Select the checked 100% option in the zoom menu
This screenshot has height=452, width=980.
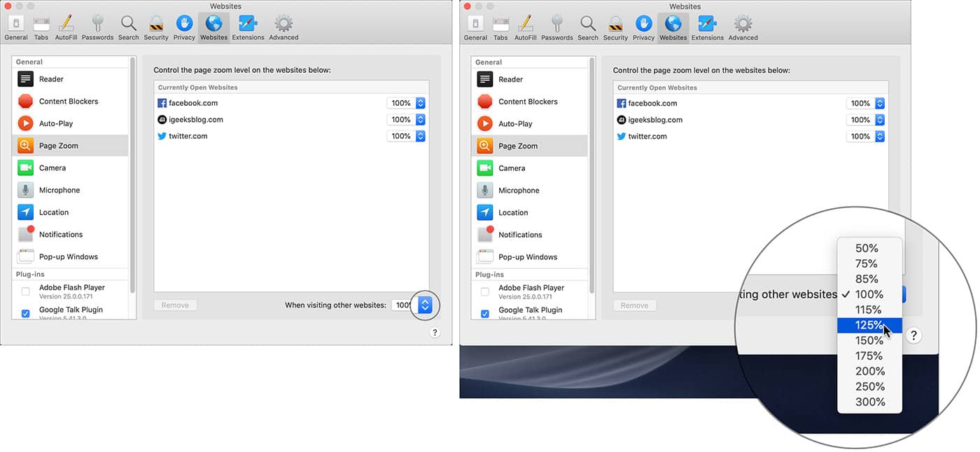tap(868, 294)
